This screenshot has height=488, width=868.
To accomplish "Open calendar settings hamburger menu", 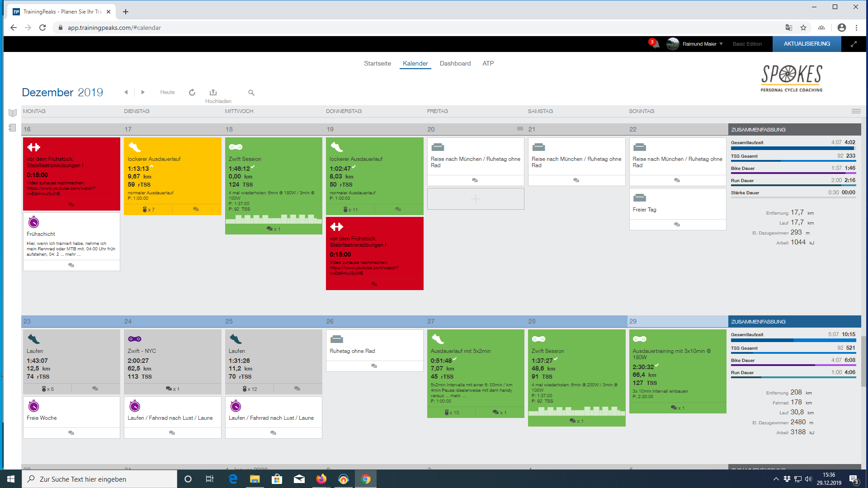I will pos(856,111).
